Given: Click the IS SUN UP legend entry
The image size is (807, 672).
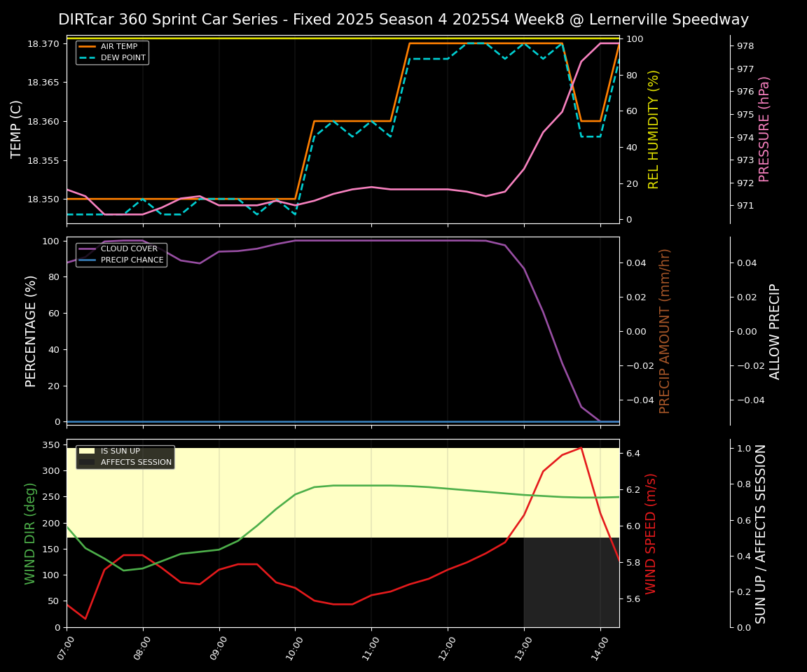Looking at the screenshot, I should [x=120, y=451].
